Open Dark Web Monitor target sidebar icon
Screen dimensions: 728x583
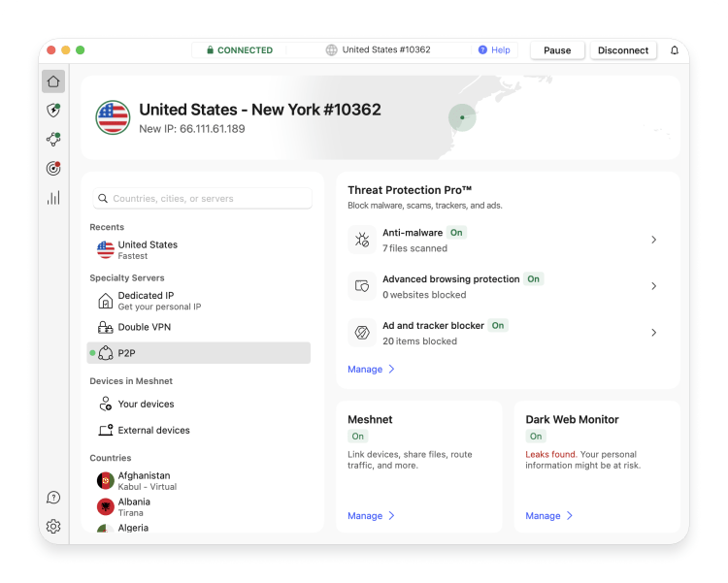tap(53, 168)
